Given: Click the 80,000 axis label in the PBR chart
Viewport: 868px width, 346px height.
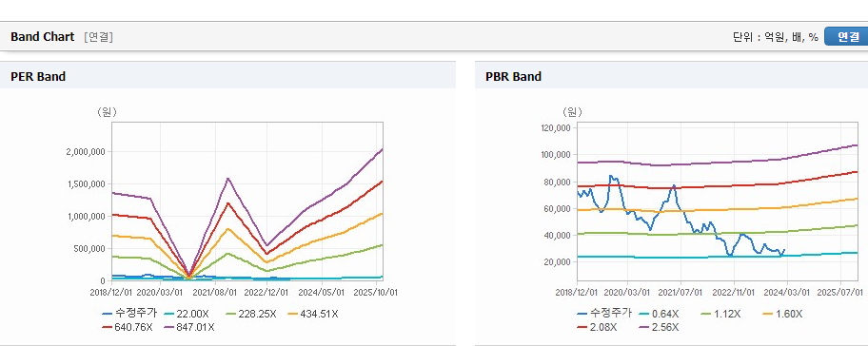Looking at the screenshot, I should tap(558, 182).
